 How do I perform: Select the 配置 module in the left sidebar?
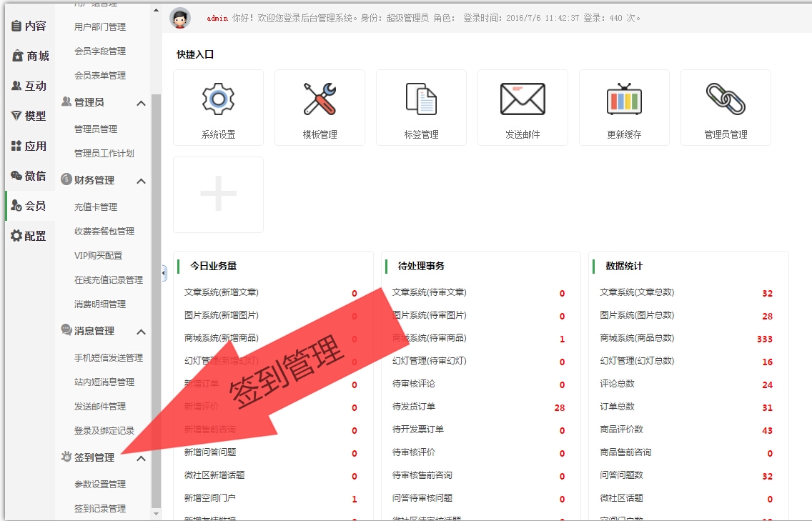click(x=29, y=236)
